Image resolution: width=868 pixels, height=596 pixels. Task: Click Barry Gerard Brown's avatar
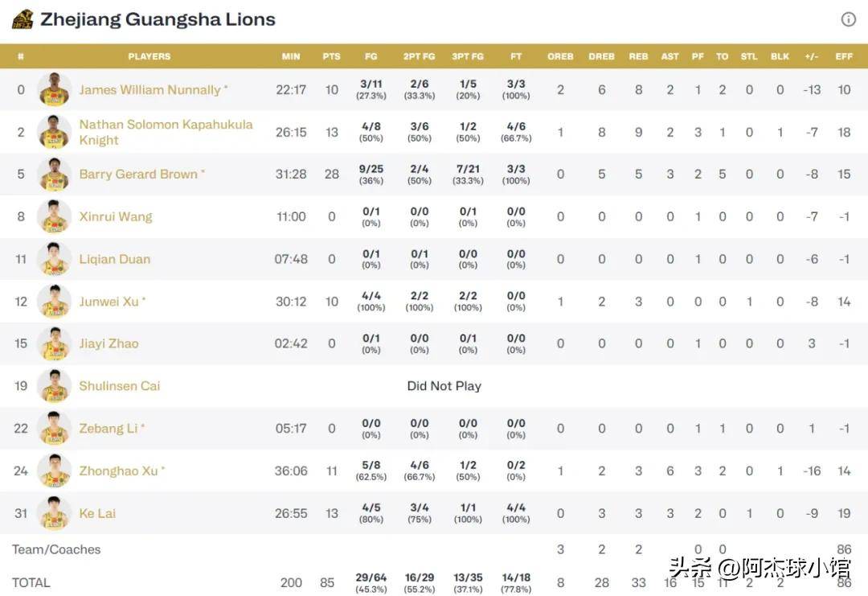tap(55, 174)
